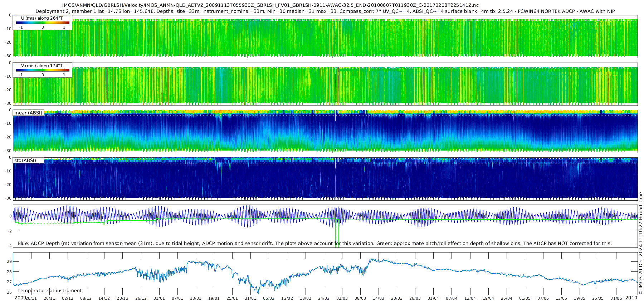Image resolution: width=644 pixels, height=304 pixels.
Task: Select the 24/02 date tick label
Action: 324,298
